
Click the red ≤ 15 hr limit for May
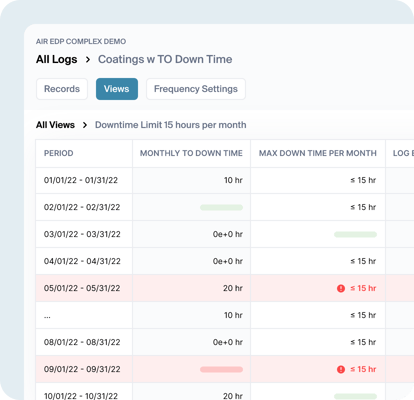tap(363, 288)
